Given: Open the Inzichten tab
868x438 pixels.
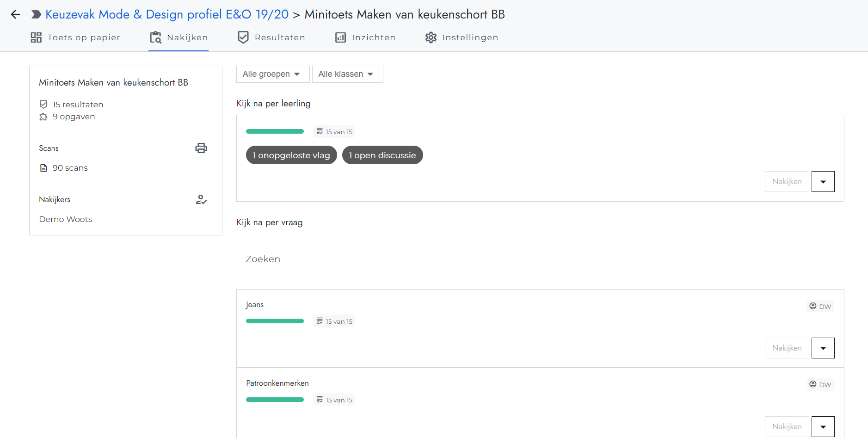Looking at the screenshot, I should (x=365, y=37).
